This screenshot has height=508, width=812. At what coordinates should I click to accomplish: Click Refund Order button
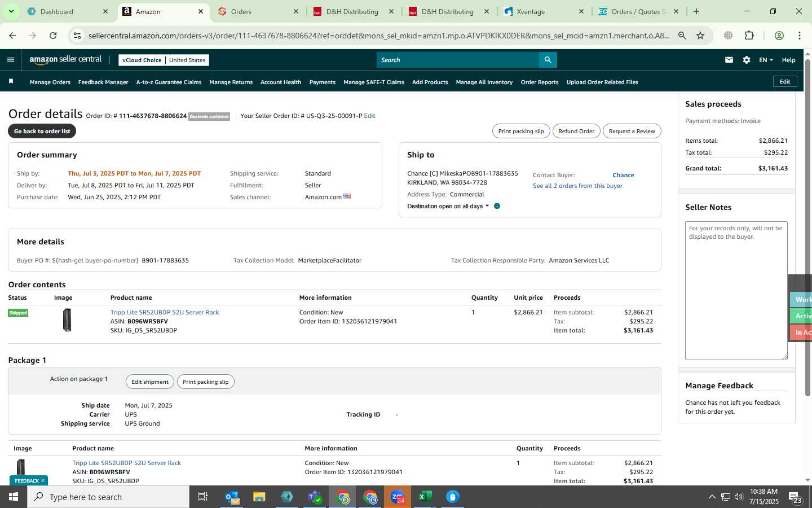tap(576, 131)
